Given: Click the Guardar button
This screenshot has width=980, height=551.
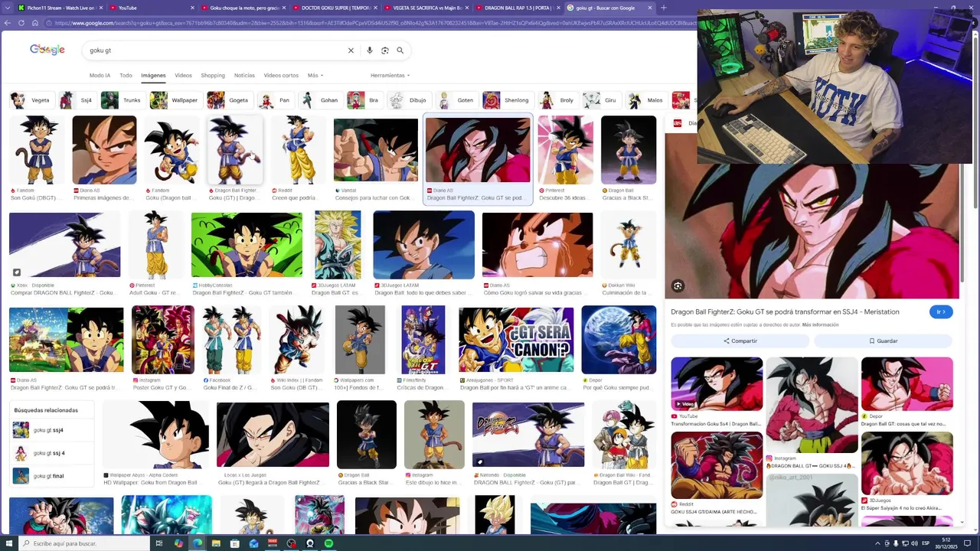Looking at the screenshot, I should click(884, 341).
